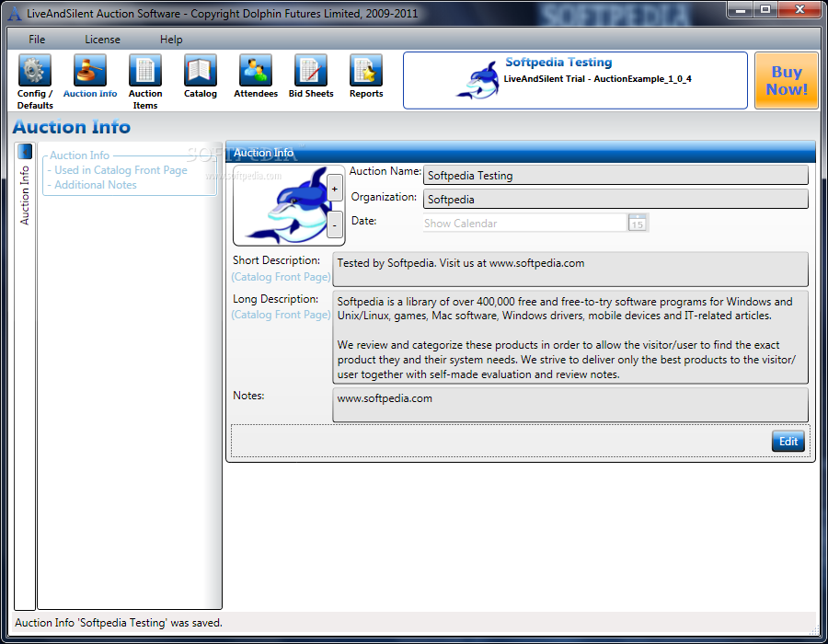Click the Buy Now! button
Screen dimensions: 828x644
tap(787, 80)
